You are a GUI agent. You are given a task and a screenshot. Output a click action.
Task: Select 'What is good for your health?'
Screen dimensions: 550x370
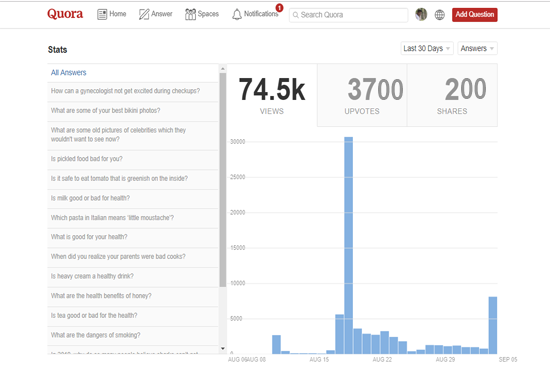point(133,237)
